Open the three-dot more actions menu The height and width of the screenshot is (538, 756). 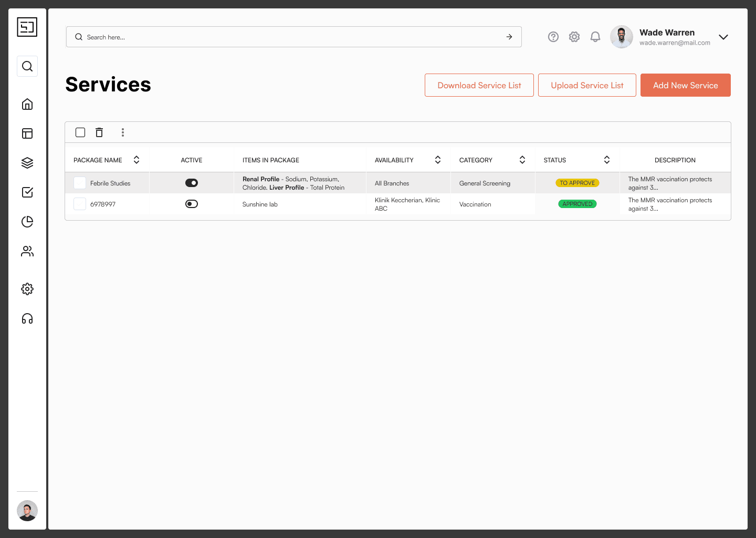pos(122,132)
